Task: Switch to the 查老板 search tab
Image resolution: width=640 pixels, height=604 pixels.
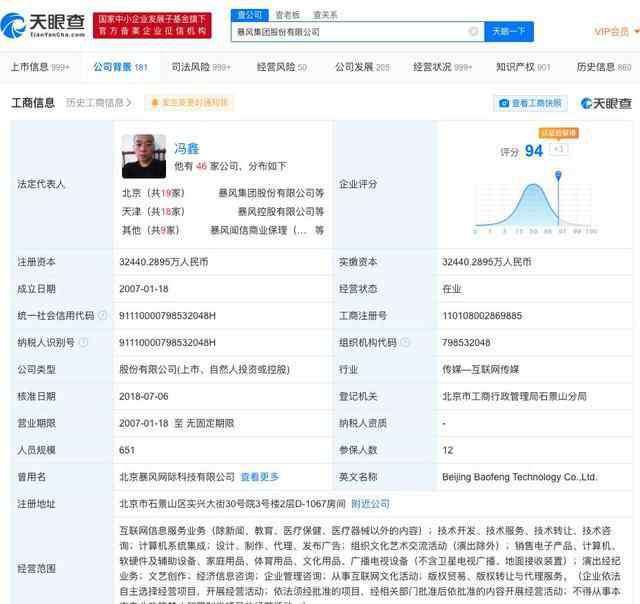Action: click(x=288, y=15)
